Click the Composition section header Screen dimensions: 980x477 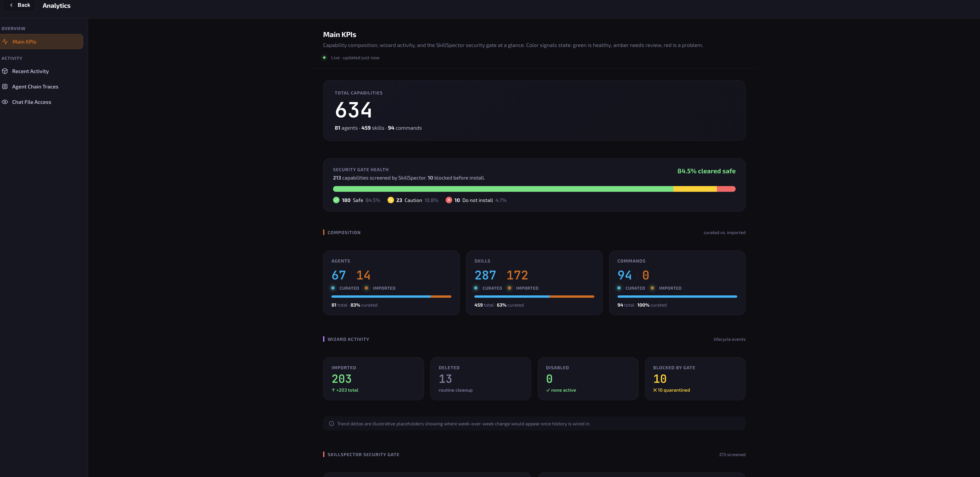[344, 232]
